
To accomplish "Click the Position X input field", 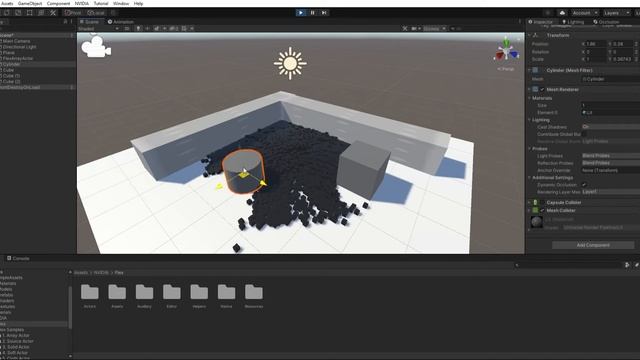I will pyautogui.click(x=596, y=44).
